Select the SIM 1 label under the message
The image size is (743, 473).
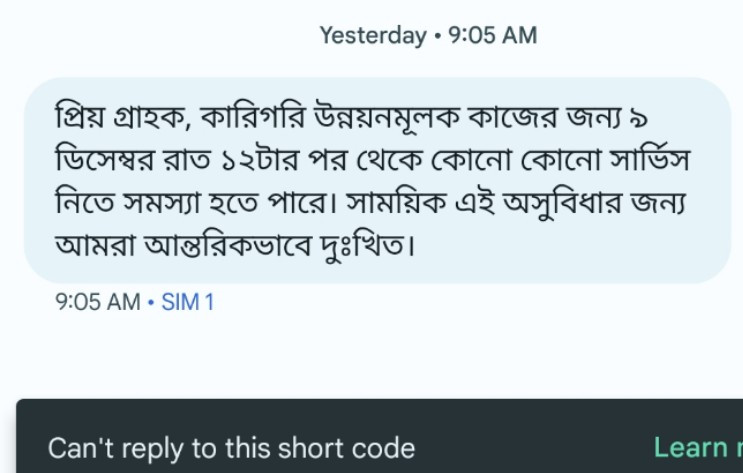point(188,302)
